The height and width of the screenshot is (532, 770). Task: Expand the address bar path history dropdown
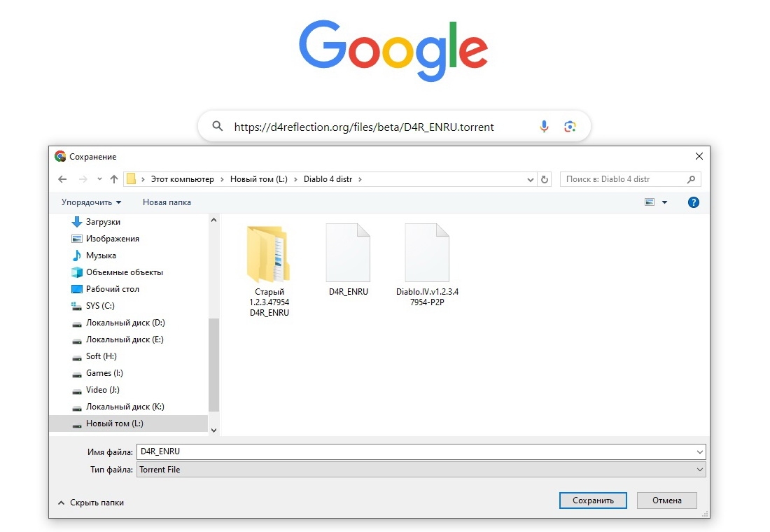pos(531,179)
